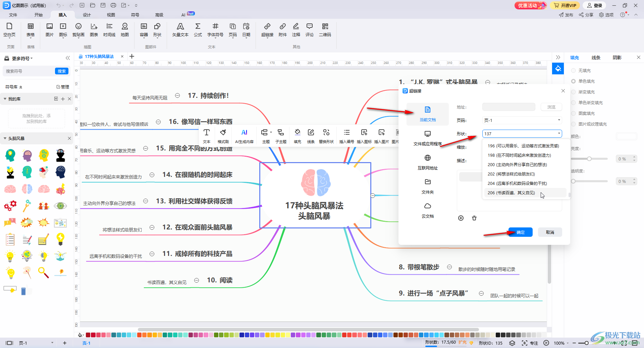The image size is (644, 348).
Task: Click the search symbols (搜索符号) input field
Action: tap(29, 71)
